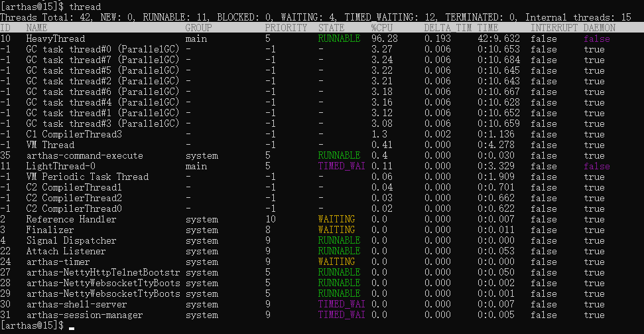Select GC task thread#4 row name
644x334 pixels.
tap(103, 102)
